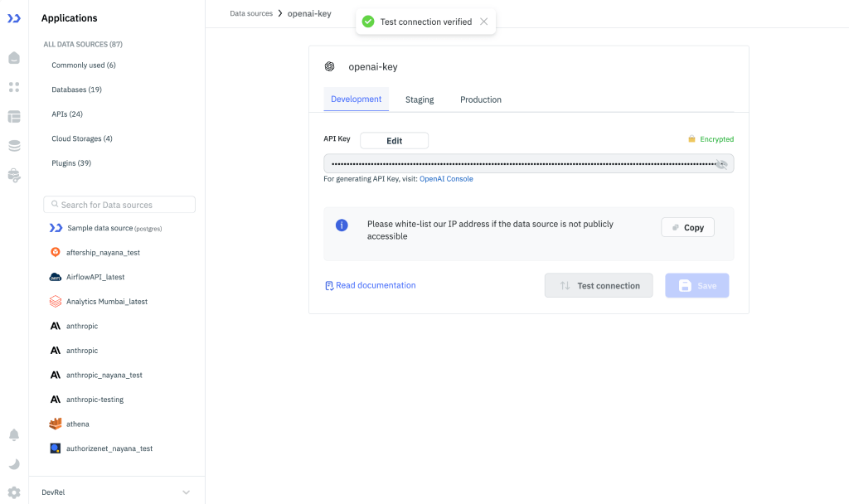Viewport: 849px width, 504px height.
Task: Click the search magnifier icon
Action: (x=55, y=204)
